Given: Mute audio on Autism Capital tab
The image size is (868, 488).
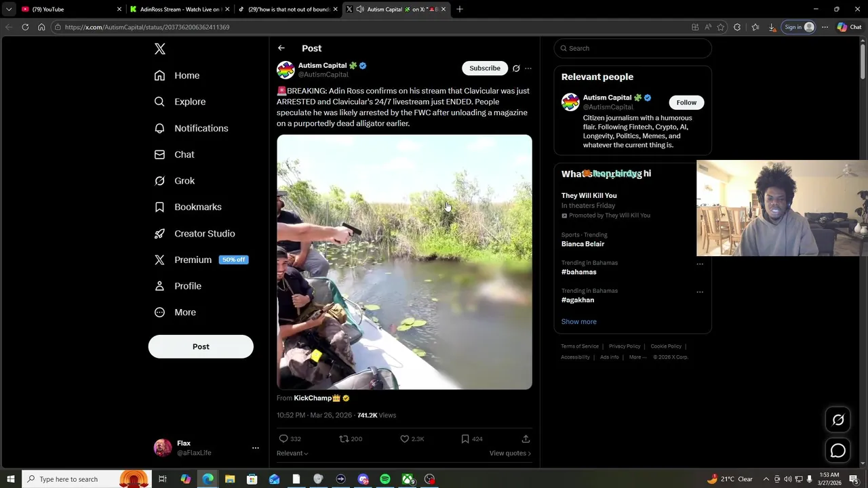Looking at the screenshot, I should (x=360, y=9).
